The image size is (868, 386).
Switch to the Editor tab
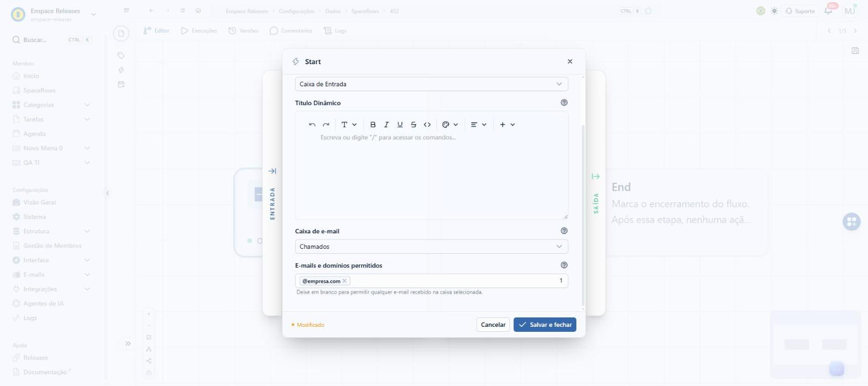pos(156,31)
